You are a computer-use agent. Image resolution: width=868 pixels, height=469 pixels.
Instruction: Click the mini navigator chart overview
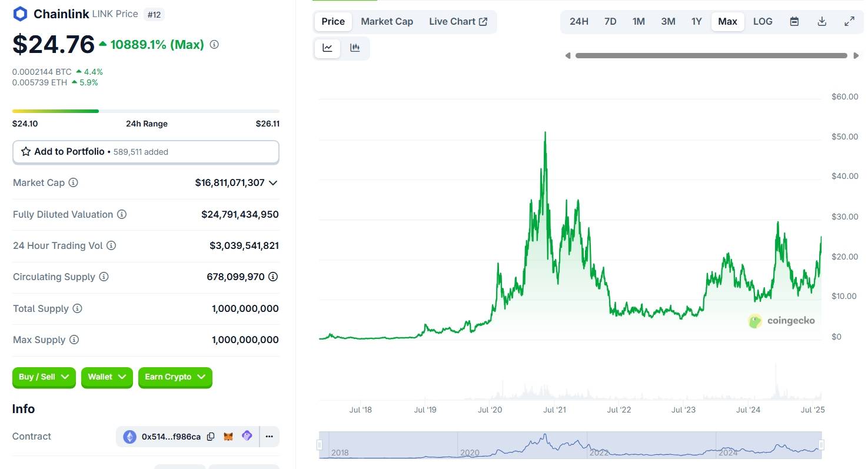(571, 445)
